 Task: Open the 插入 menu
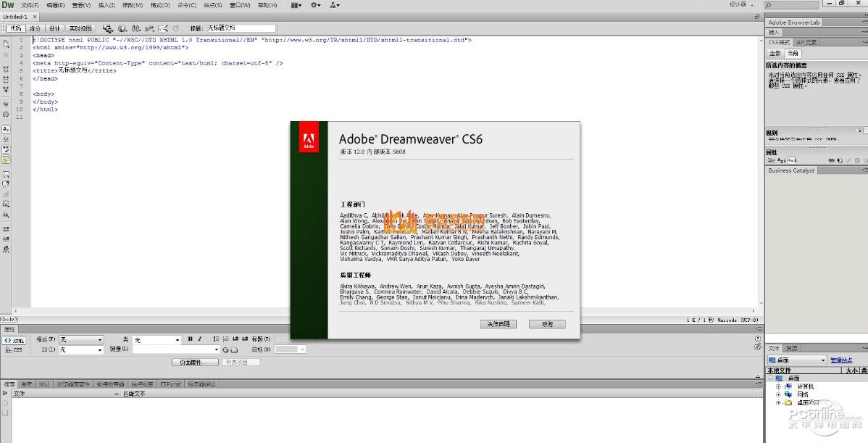coord(105,5)
